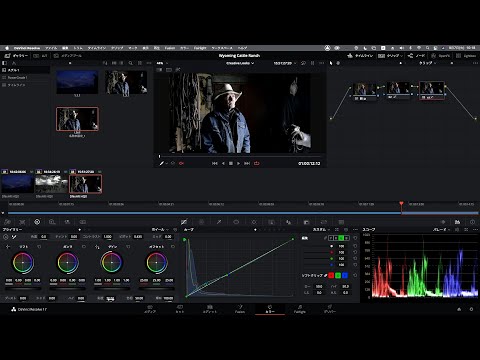Switch to the Fairlight page tab

(x=300, y=309)
